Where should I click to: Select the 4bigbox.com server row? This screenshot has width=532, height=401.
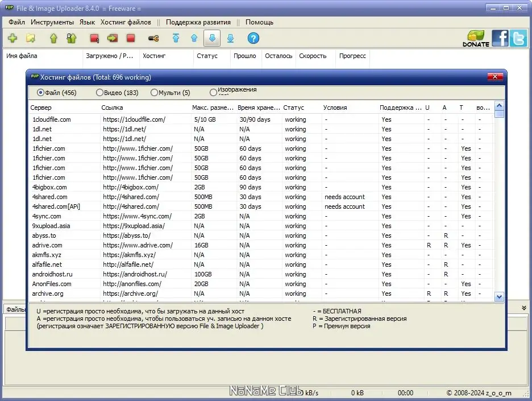(260, 187)
